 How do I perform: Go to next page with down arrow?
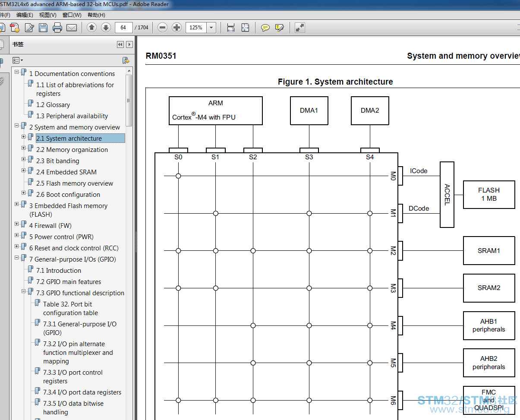[x=106, y=28]
